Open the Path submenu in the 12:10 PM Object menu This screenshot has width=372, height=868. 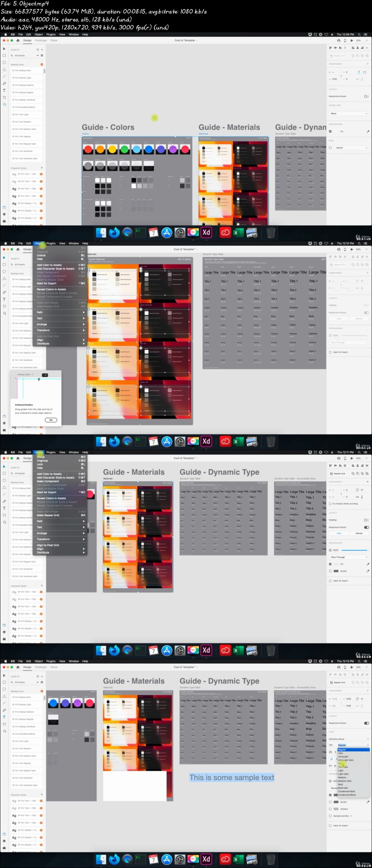pyautogui.click(x=60, y=312)
